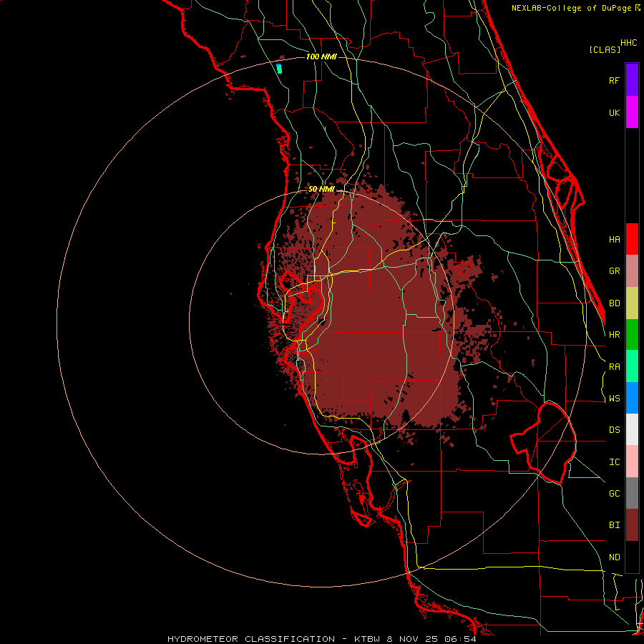
Task: Click the small green echo near the 100 NMI ring
Action: pos(279,69)
